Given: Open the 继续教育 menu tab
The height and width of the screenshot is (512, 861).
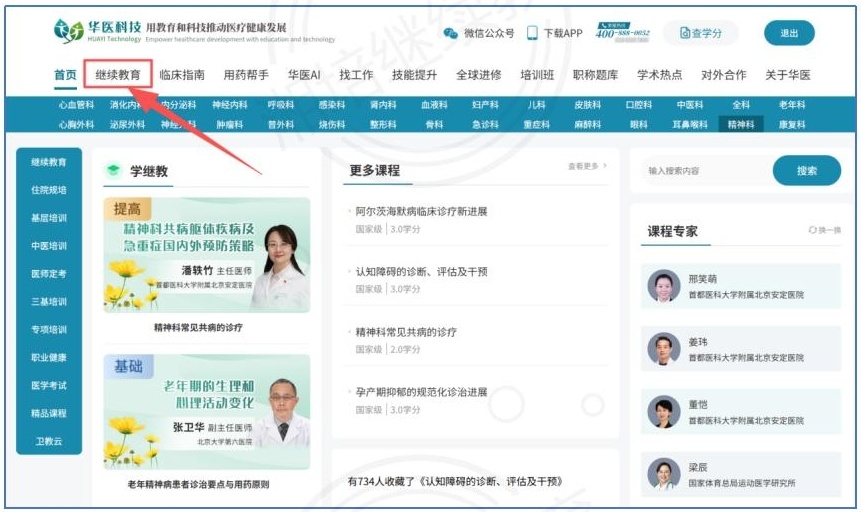Looking at the screenshot, I should [x=118, y=75].
